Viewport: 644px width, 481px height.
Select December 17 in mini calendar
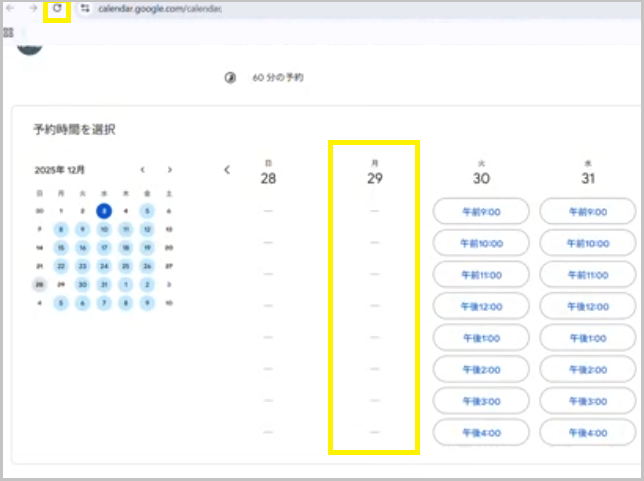click(x=104, y=248)
